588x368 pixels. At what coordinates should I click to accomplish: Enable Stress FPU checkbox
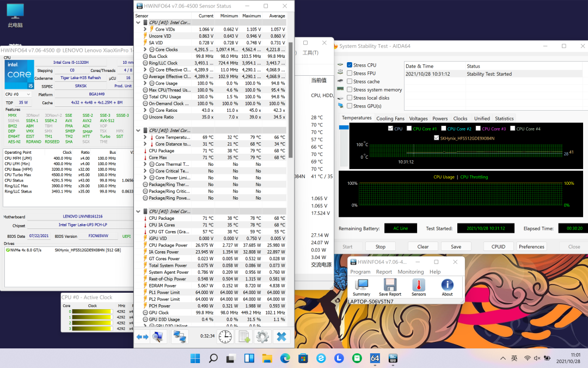click(350, 73)
